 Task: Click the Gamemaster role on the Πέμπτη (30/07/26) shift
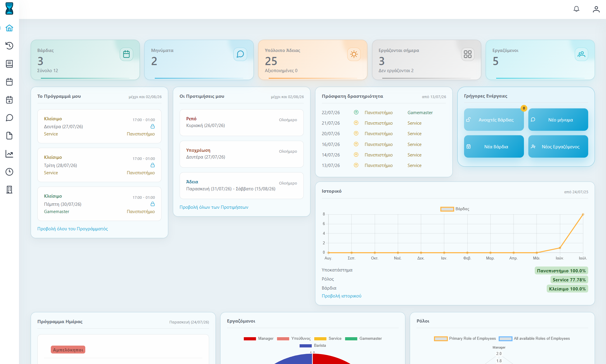pyautogui.click(x=57, y=212)
